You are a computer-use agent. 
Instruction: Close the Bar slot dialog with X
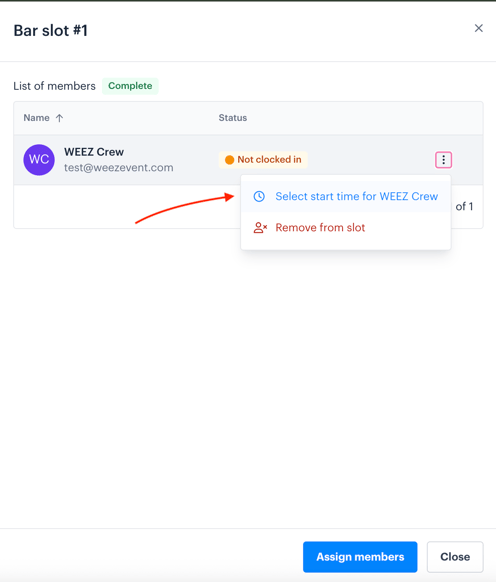pyautogui.click(x=479, y=28)
